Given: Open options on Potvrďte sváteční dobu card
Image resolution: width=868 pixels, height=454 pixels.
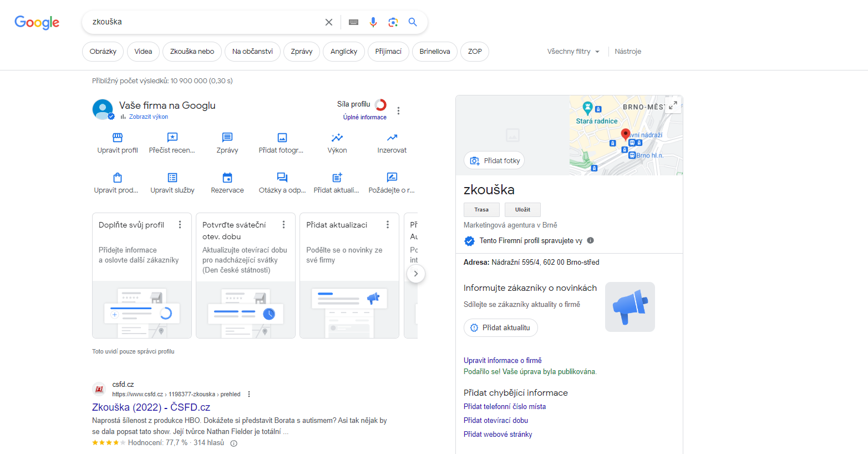Looking at the screenshot, I should tap(283, 225).
